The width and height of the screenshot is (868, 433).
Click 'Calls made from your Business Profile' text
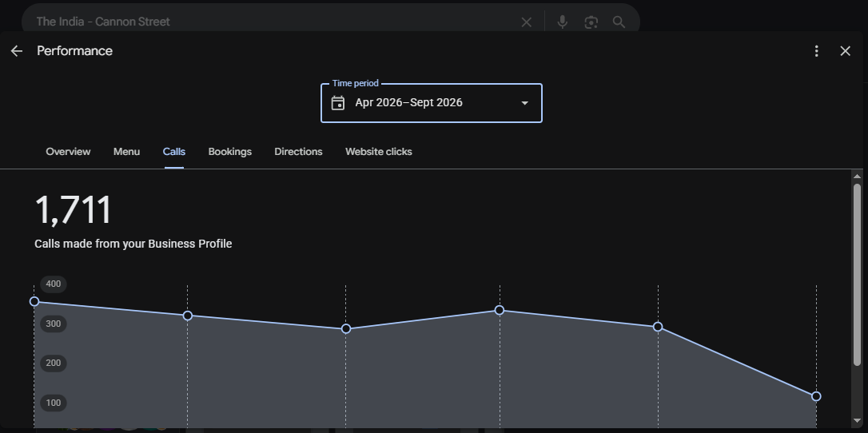coord(133,244)
